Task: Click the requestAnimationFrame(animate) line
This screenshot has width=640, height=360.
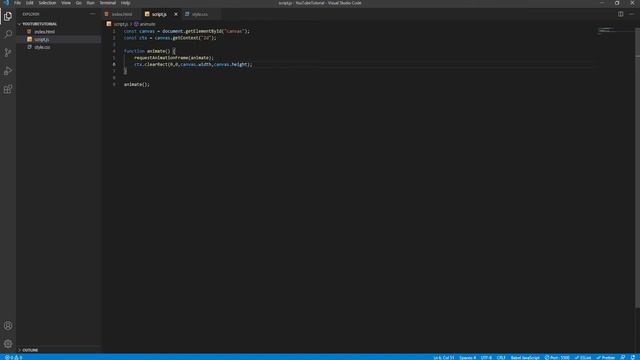Action: 174,58
